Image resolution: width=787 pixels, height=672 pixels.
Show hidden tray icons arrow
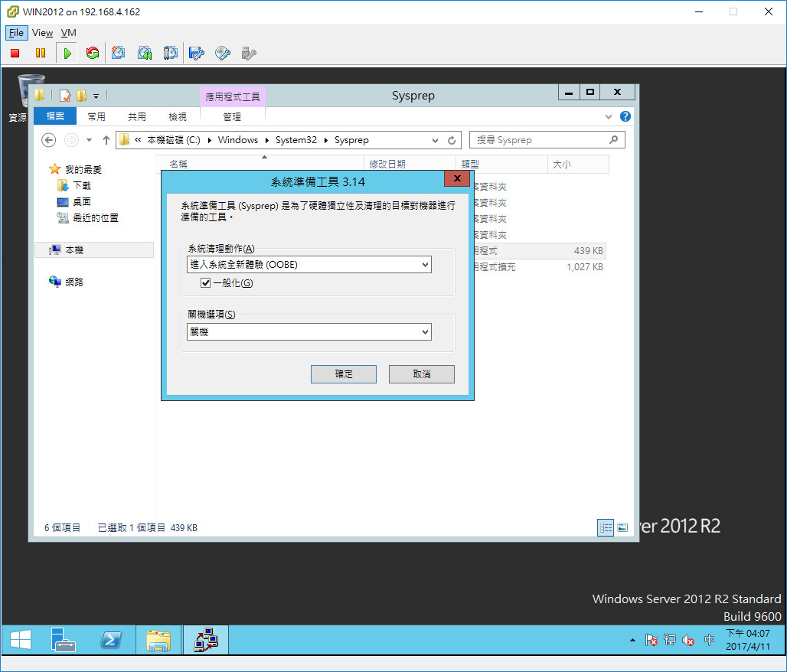click(632, 640)
